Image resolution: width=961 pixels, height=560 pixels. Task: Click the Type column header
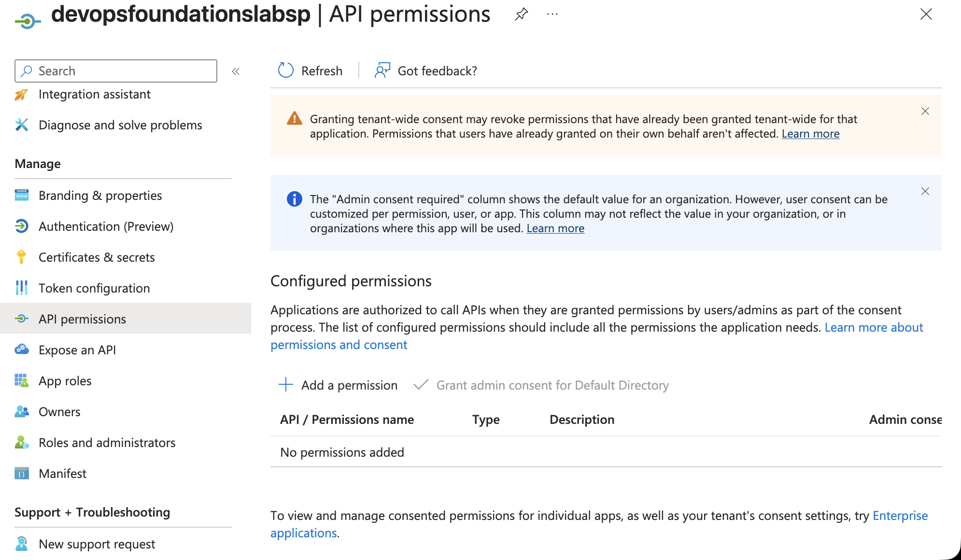[486, 420]
